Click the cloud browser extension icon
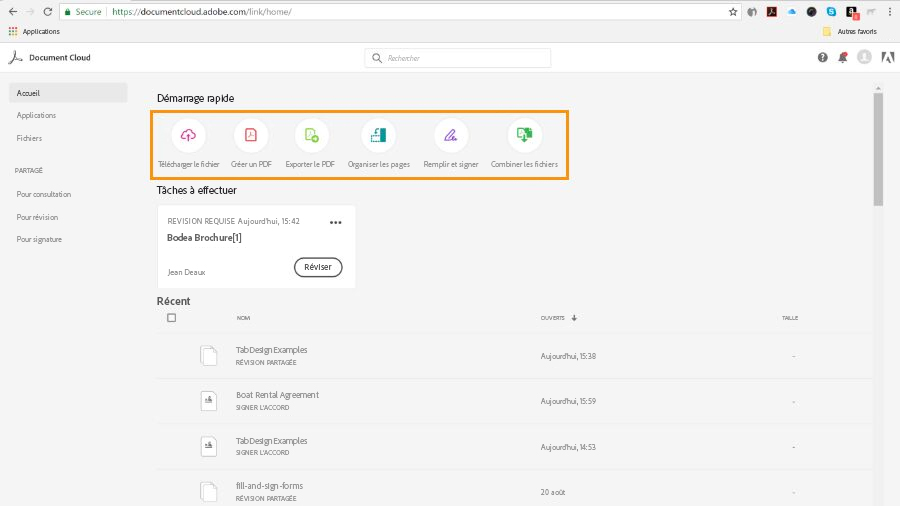 [x=792, y=11]
